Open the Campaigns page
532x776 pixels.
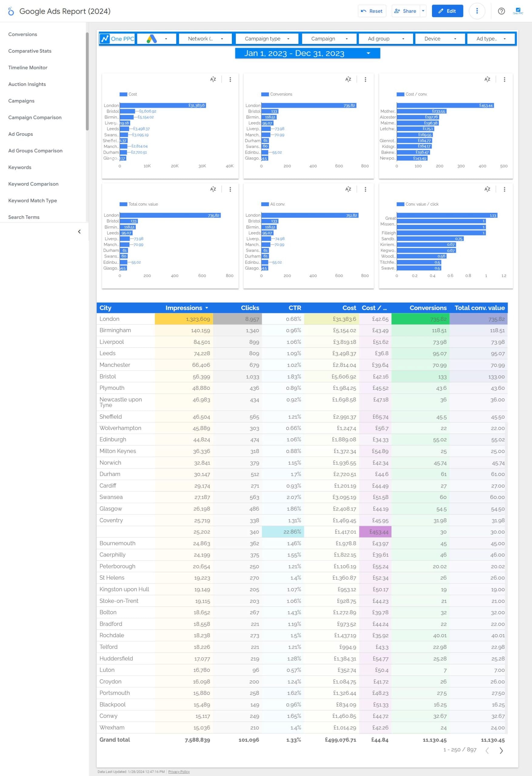22,101
